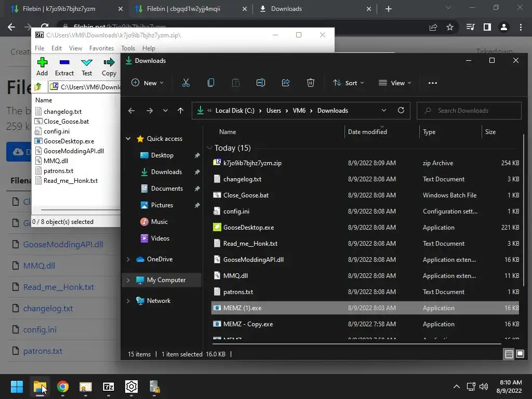
Task: Switch to details view layout icon
Action: click(509, 354)
